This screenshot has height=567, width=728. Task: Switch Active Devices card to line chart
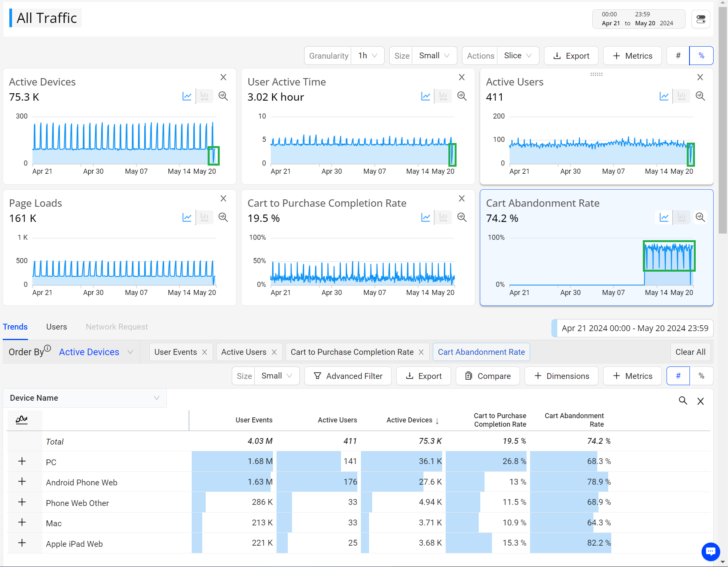point(187,96)
